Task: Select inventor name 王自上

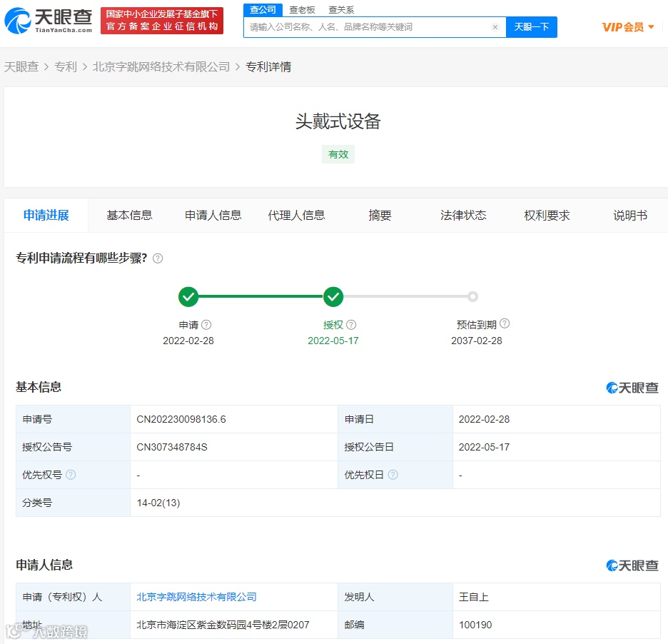Action: tap(474, 597)
